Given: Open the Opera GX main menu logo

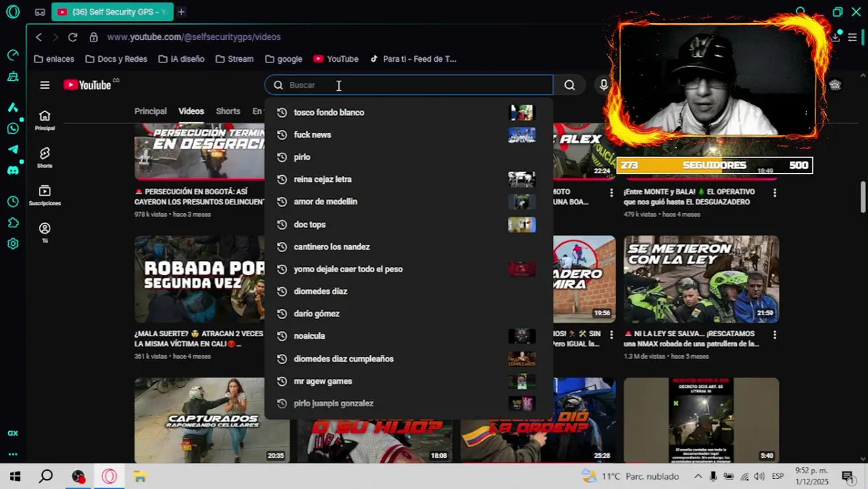Looking at the screenshot, I should coord(12,12).
